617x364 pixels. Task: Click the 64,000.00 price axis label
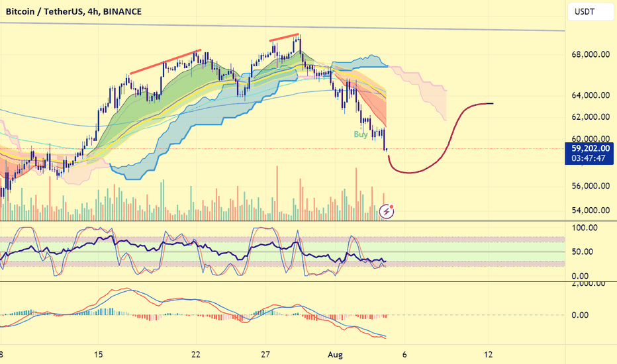[591, 95]
